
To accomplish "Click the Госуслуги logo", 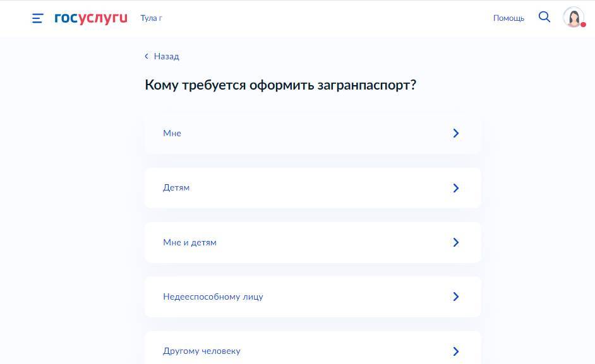I will pos(91,18).
